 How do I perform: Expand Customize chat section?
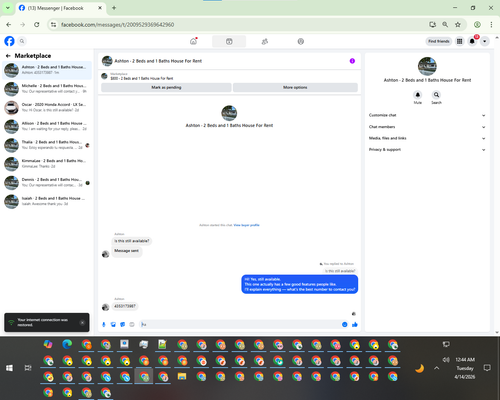427,115
